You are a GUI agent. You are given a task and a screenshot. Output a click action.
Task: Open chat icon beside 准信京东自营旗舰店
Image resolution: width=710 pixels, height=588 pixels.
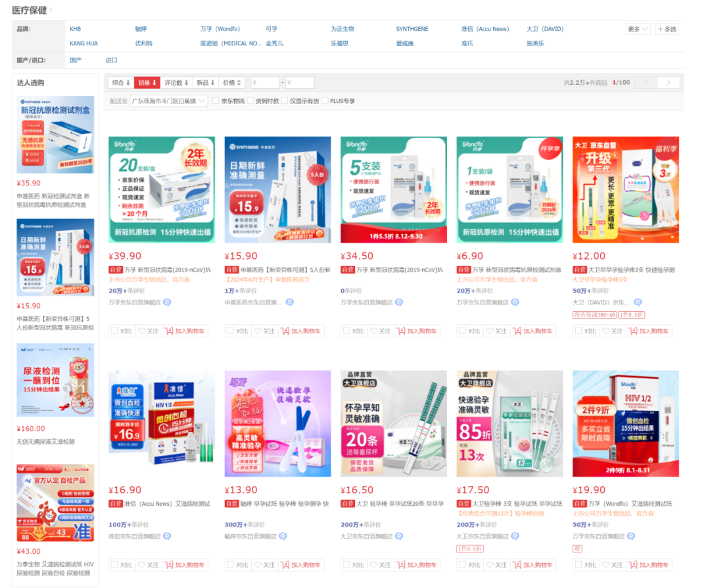[x=167, y=536]
